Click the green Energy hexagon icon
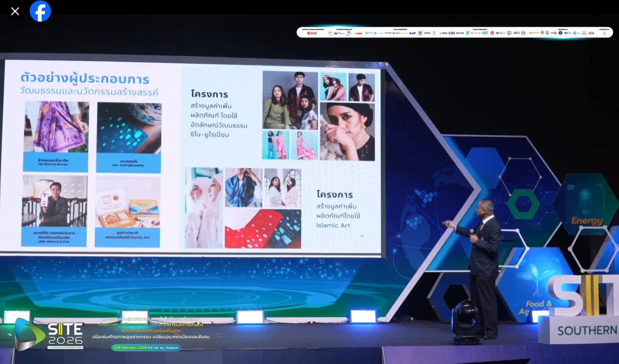Screen dimensions: 619x364 pyautogui.click(x=586, y=204)
